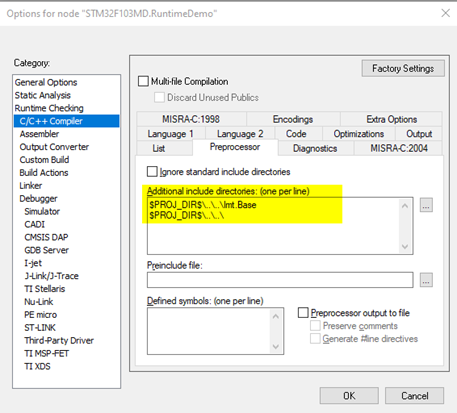457x413 pixels.
Task: Open the Extra Options tab
Action: pos(392,119)
